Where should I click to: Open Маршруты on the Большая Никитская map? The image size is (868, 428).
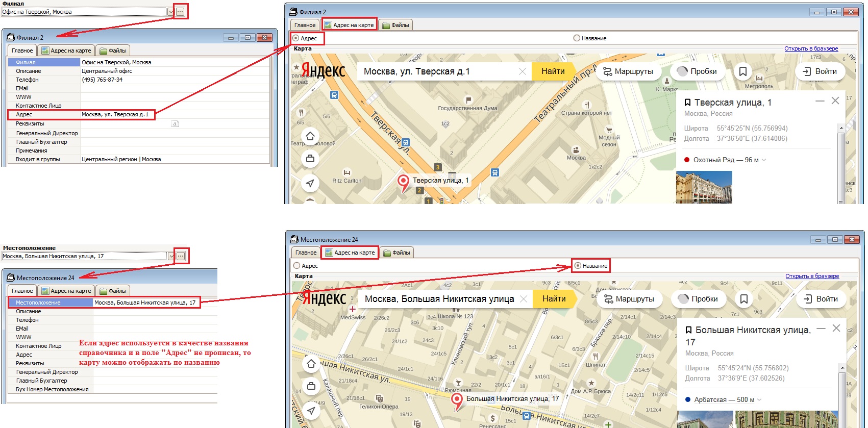click(x=629, y=299)
